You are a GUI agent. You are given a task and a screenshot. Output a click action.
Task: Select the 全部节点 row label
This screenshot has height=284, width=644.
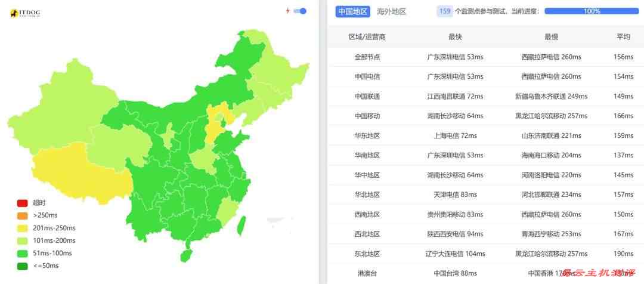click(x=367, y=57)
